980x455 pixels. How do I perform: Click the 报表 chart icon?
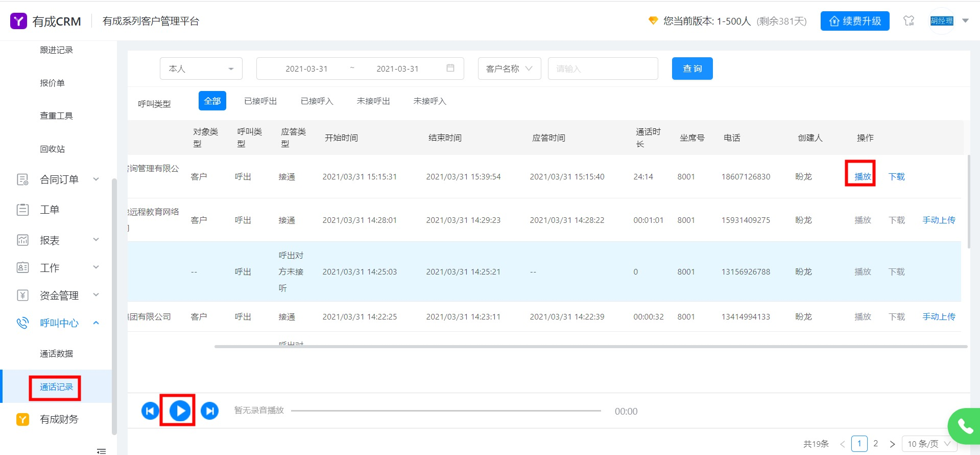click(x=23, y=240)
